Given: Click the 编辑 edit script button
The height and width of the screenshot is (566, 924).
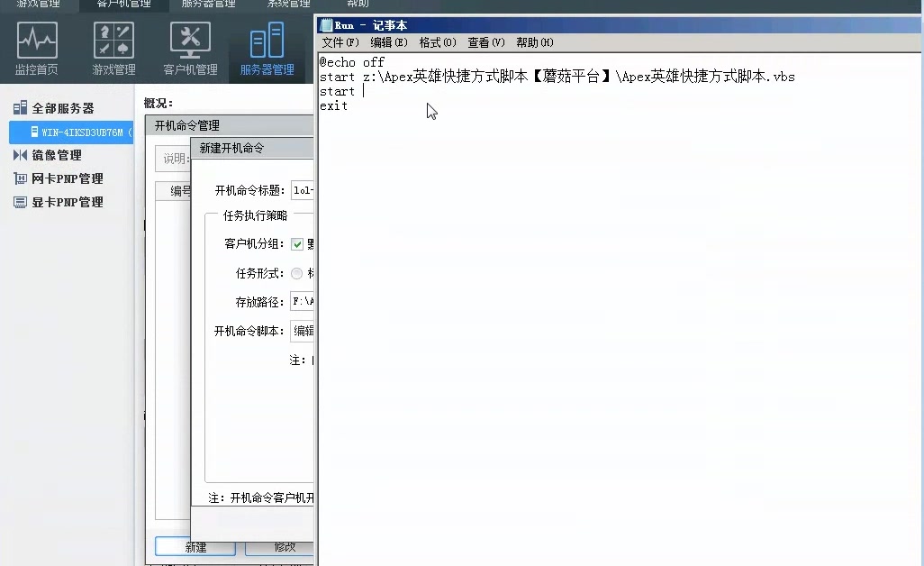Looking at the screenshot, I should pos(305,331).
